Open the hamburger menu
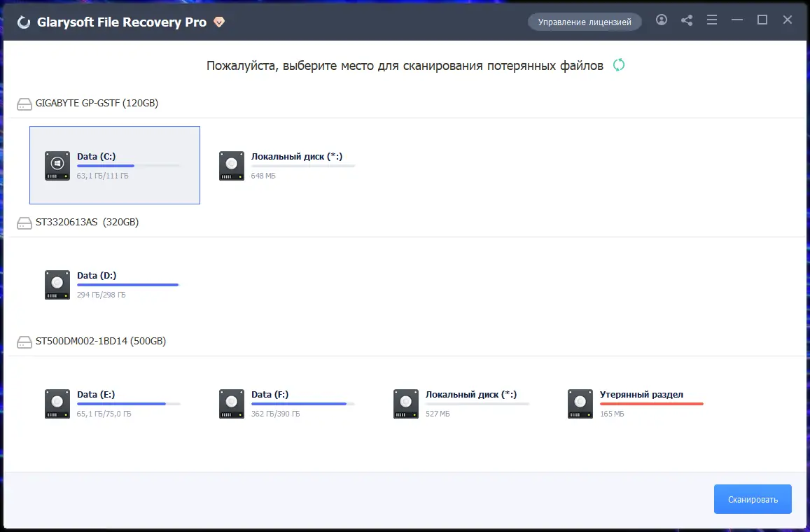This screenshot has width=810, height=532. [712, 20]
